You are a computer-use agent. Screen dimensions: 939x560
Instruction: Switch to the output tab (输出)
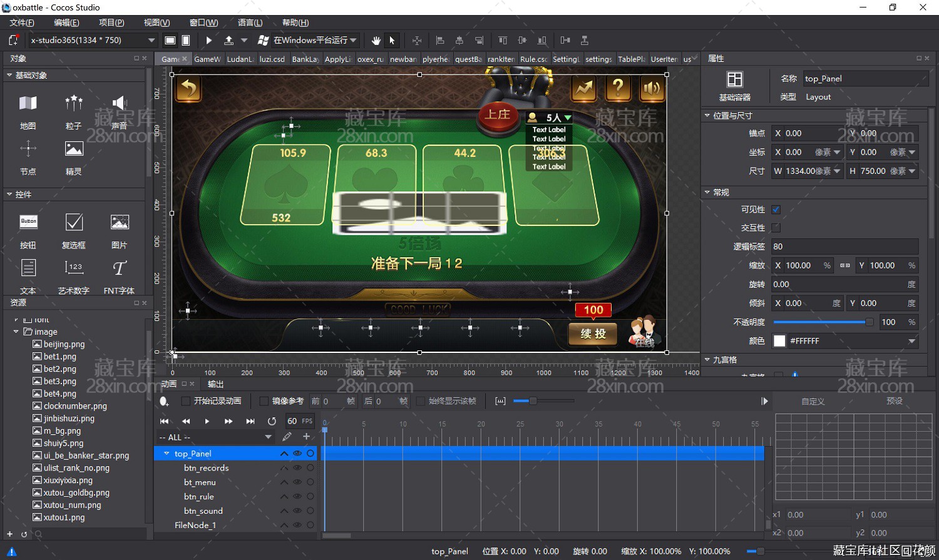(x=215, y=384)
